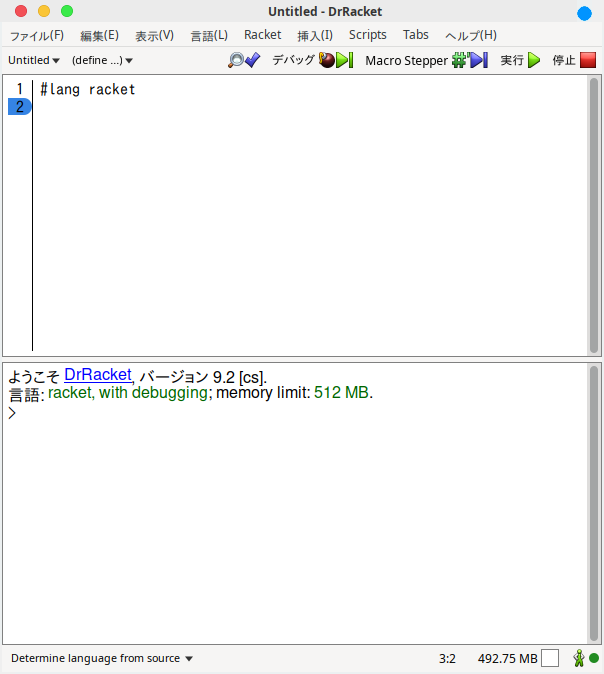
Task: Click line number 2 in gutter
Action: (x=20, y=107)
